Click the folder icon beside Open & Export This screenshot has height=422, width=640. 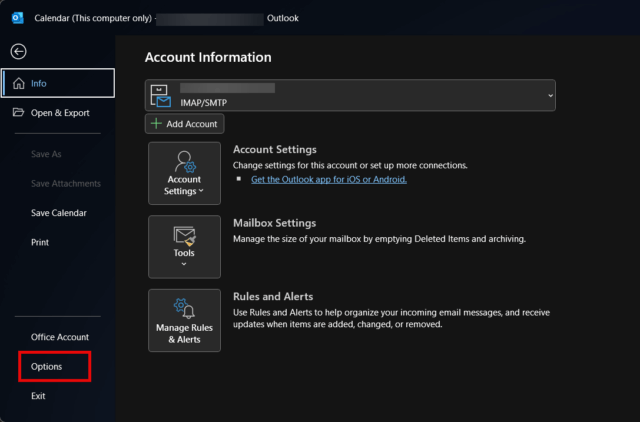coord(18,112)
